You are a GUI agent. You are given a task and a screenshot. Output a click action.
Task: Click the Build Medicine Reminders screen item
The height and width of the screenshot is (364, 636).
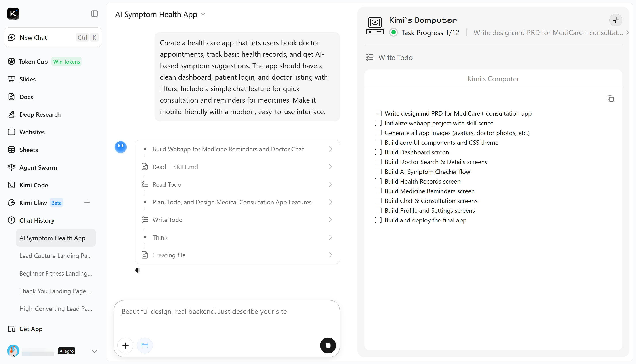[x=429, y=191]
